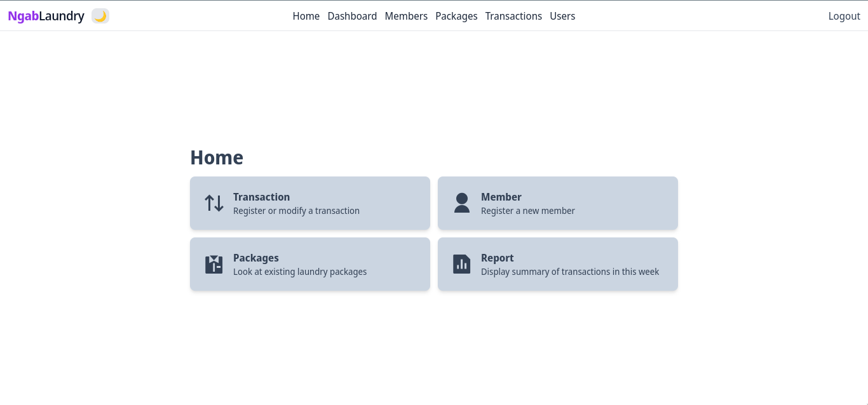Click the 'Register or modify a transaction' text

(296, 211)
